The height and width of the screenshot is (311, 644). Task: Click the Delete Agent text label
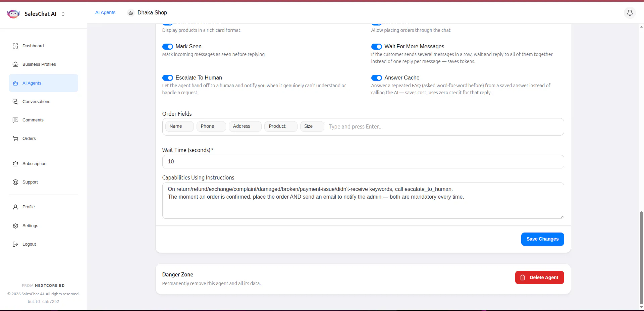tap(544, 277)
